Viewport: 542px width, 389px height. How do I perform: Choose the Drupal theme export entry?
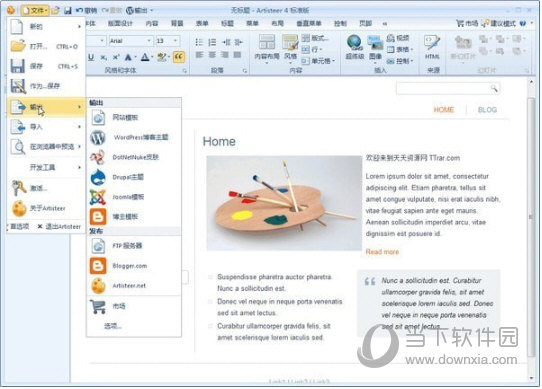coord(134,177)
